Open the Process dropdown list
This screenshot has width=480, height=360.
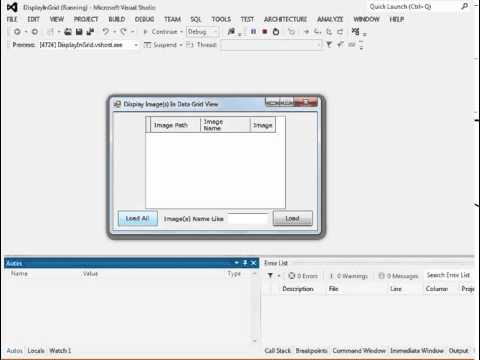[136, 45]
